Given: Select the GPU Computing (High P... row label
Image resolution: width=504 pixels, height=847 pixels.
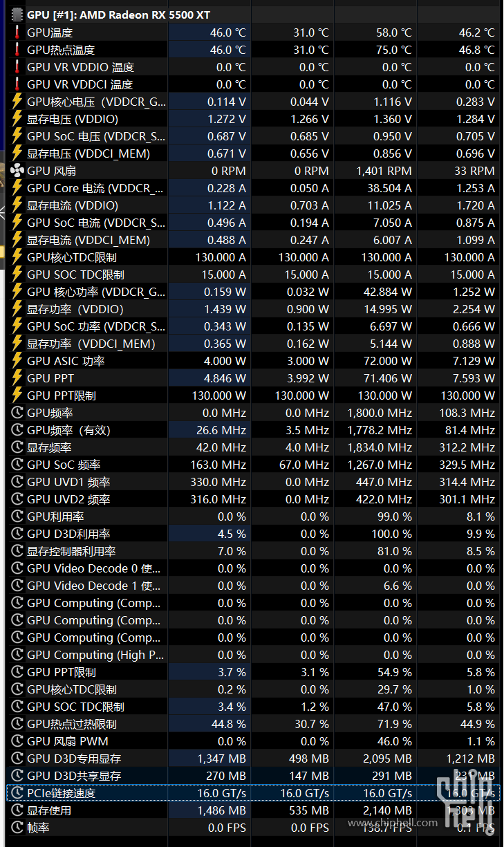Looking at the screenshot, I should [x=95, y=655].
